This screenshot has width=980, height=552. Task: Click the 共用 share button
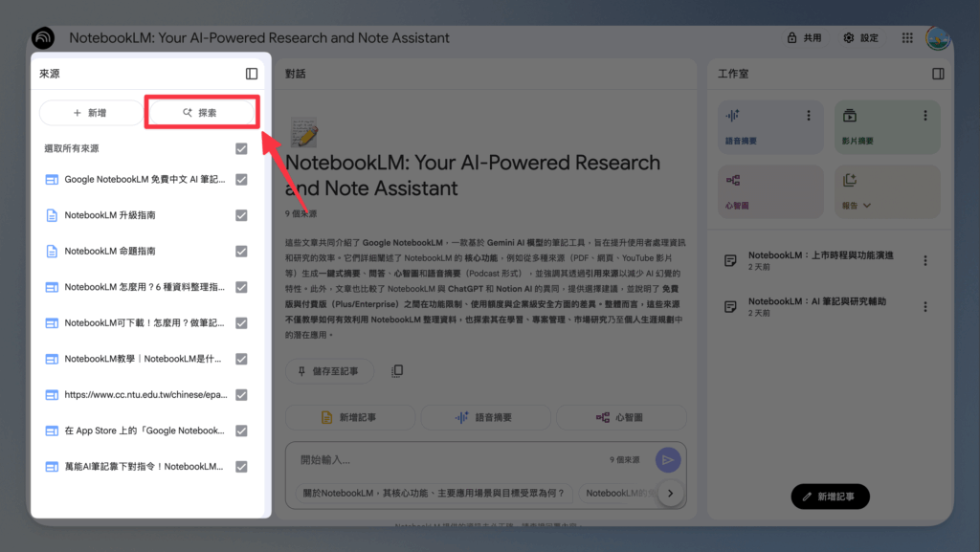pyautogui.click(x=804, y=38)
